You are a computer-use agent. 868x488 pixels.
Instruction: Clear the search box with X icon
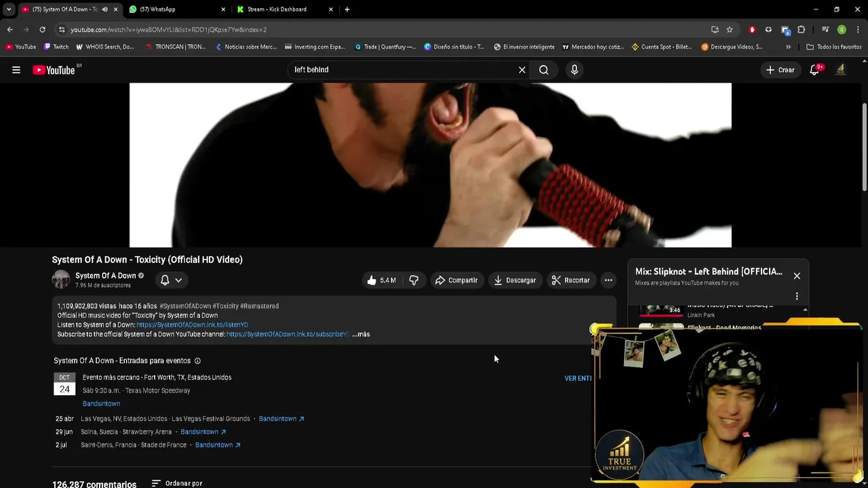click(x=522, y=70)
